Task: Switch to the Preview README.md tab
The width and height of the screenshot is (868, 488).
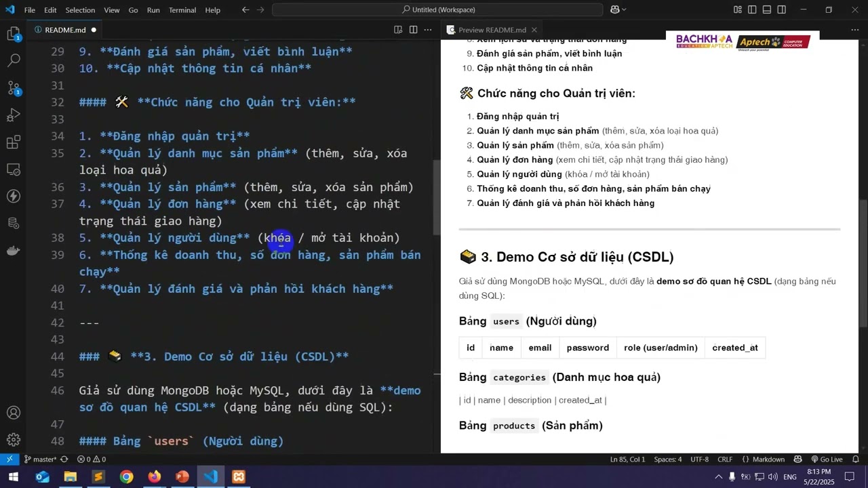Action: point(492,30)
